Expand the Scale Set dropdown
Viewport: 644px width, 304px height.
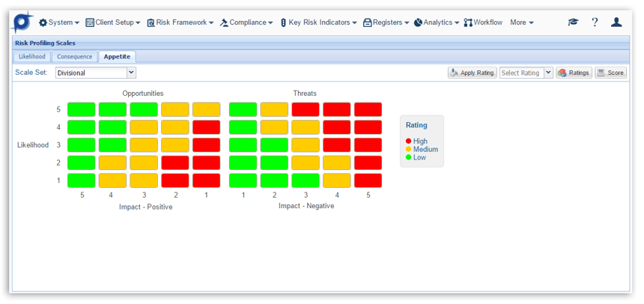132,73
